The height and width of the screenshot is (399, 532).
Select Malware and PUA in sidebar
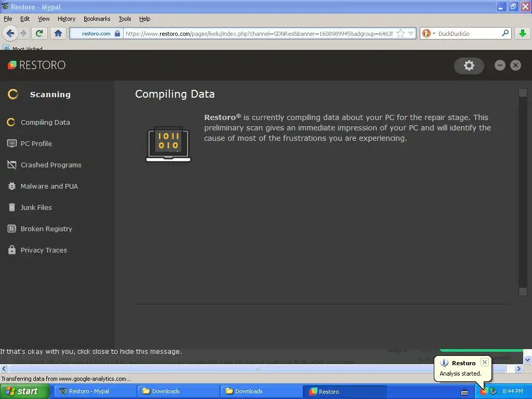[49, 186]
